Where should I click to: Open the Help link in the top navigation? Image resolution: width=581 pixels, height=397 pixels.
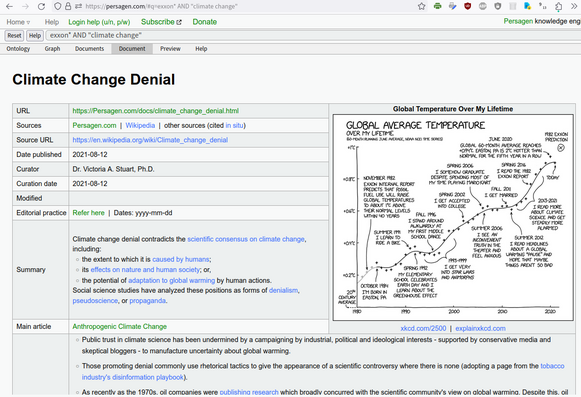pyautogui.click(x=52, y=22)
